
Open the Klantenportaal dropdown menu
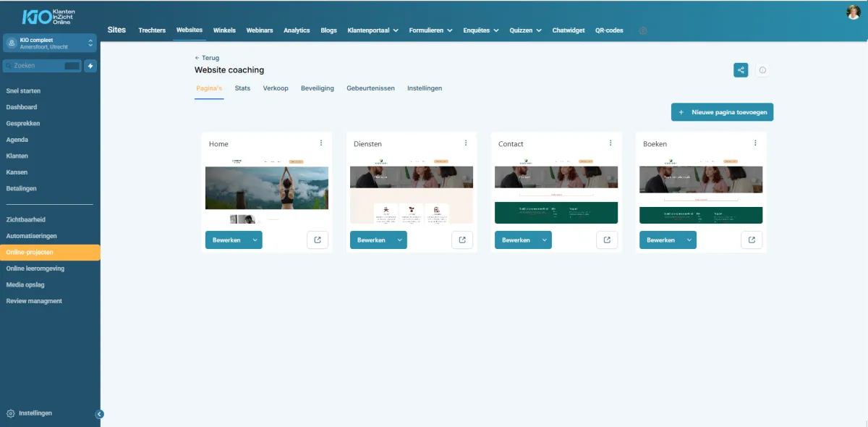[x=373, y=30]
